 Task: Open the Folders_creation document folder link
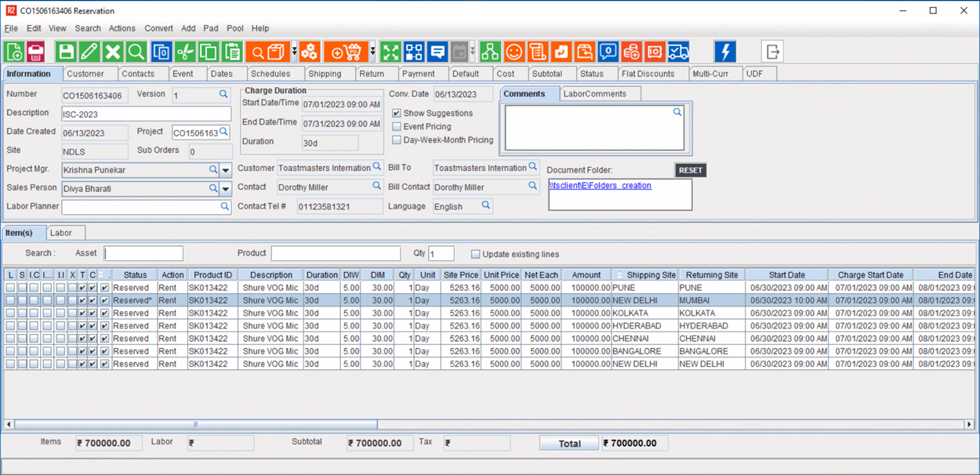click(601, 186)
